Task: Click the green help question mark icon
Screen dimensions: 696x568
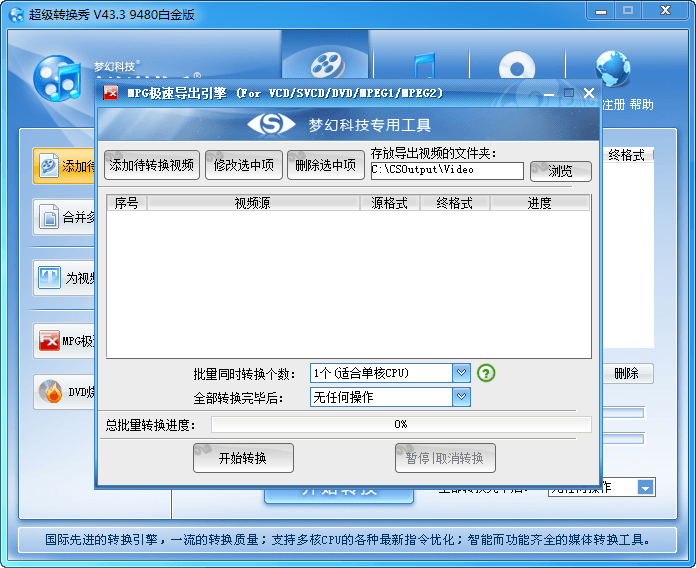Action: coord(486,373)
